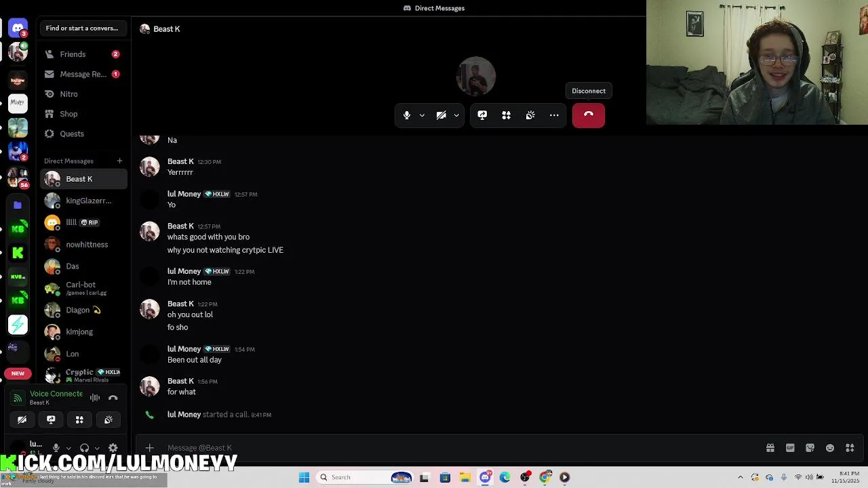Open File Explorer from taskbar
Image resolution: width=868 pixels, height=488 pixels.
465,477
